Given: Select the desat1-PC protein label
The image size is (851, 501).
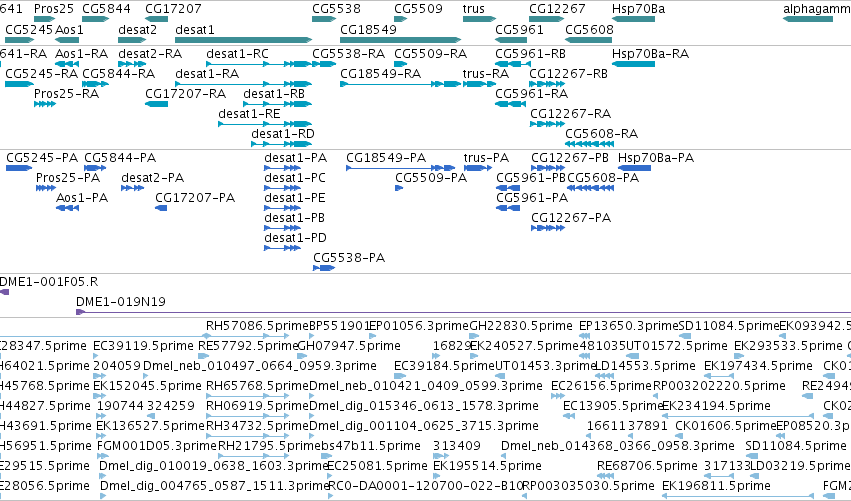Looking at the screenshot, I should point(295,178).
